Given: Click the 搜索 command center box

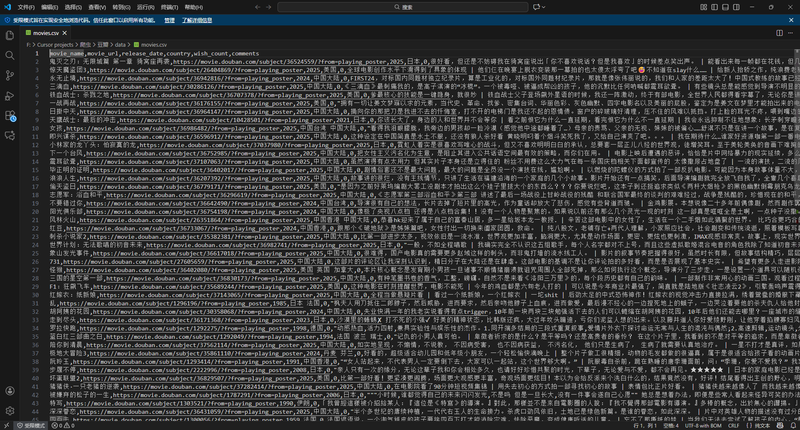Looking at the screenshot, I should (403, 7).
